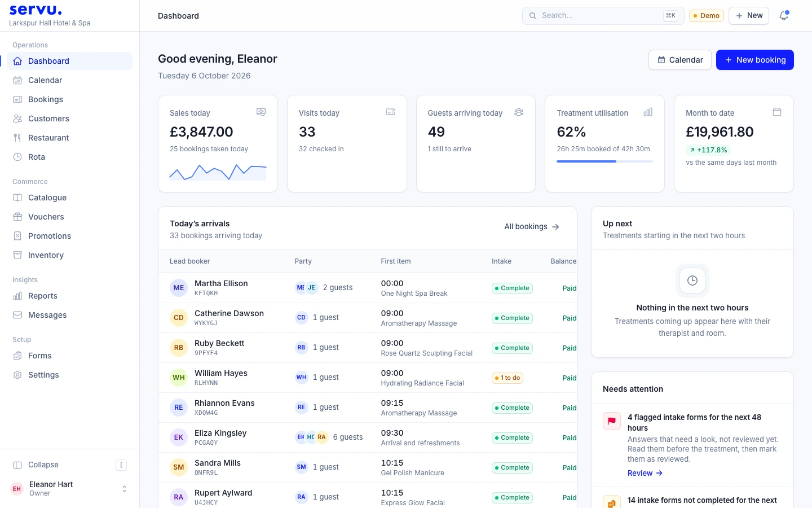Click the Demo badge
The height and width of the screenshot is (508, 812).
tap(707, 16)
